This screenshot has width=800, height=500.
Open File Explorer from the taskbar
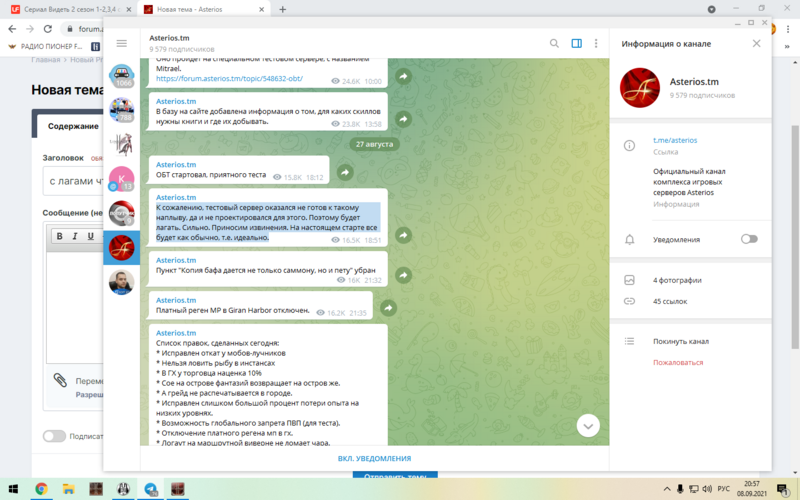[68, 489]
